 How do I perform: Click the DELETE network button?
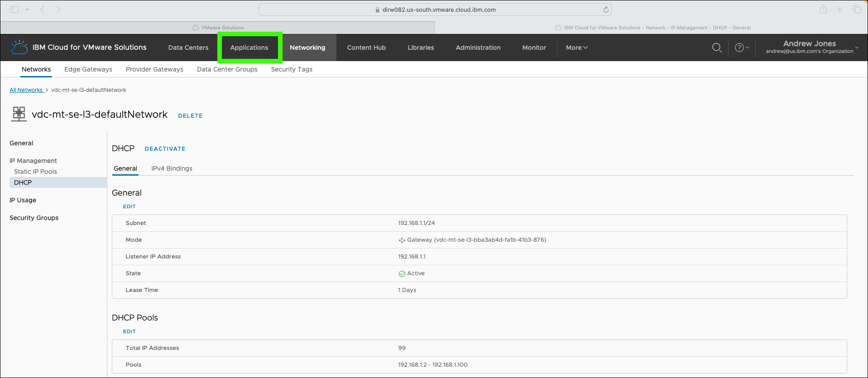[190, 116]
